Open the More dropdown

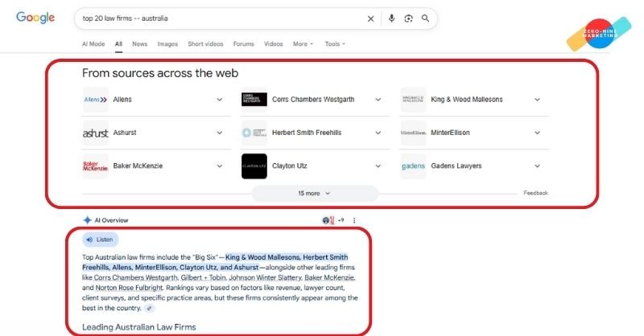pos(303,44)
